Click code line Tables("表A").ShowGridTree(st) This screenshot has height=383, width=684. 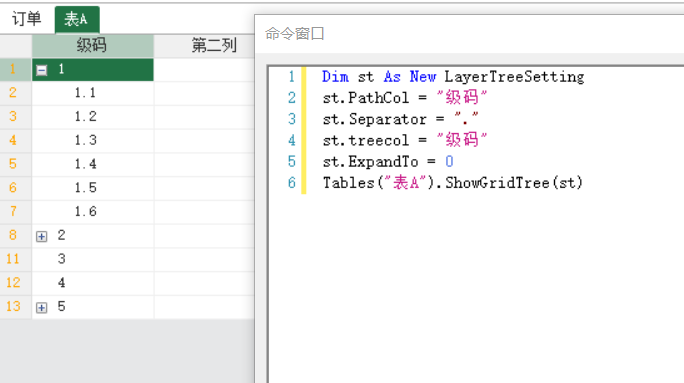[x=452, y=183]
